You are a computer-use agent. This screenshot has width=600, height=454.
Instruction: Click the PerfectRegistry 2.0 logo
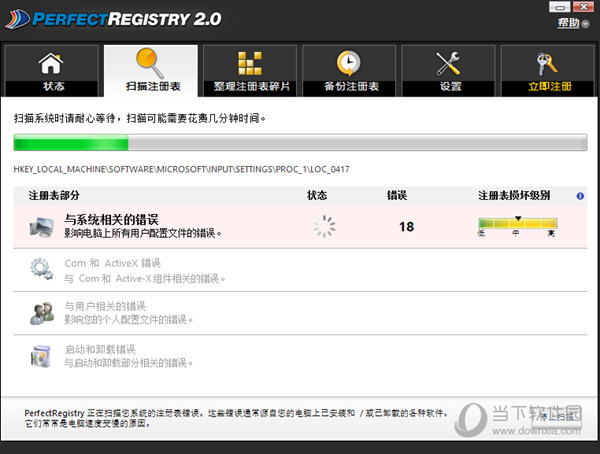pos(114,19)
